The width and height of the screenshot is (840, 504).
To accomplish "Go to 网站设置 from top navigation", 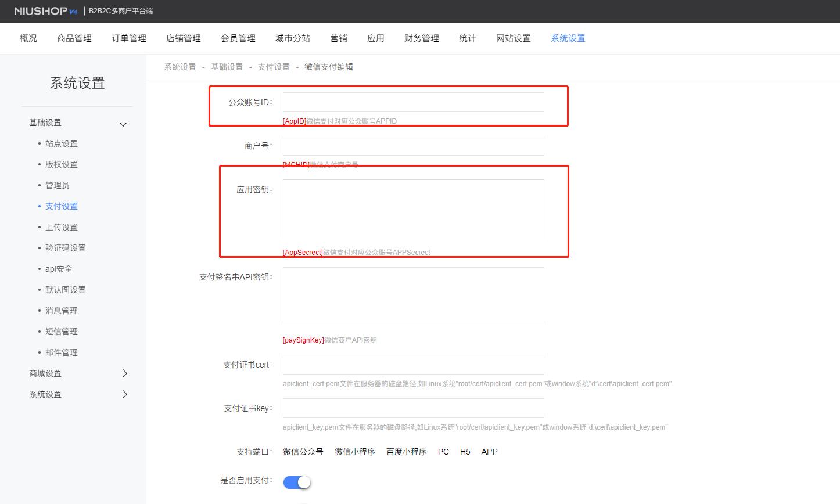I will click(513, 38).
